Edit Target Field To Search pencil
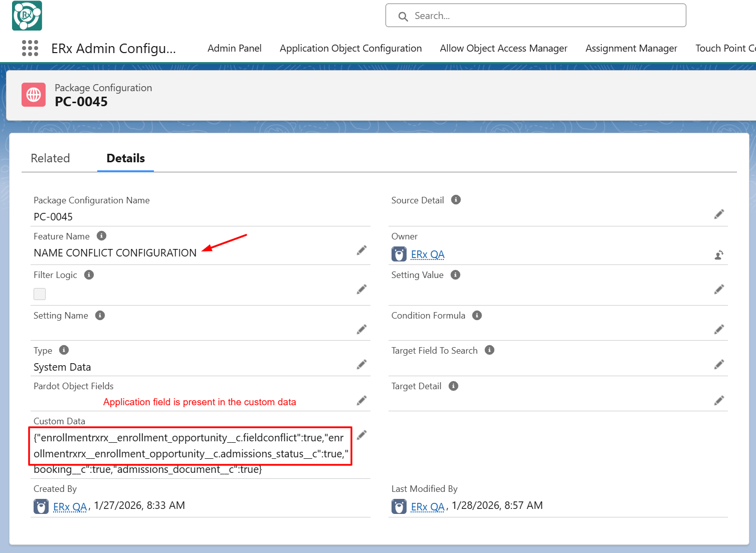The height and width of the screenshot is (553, 756). point(719,365)
